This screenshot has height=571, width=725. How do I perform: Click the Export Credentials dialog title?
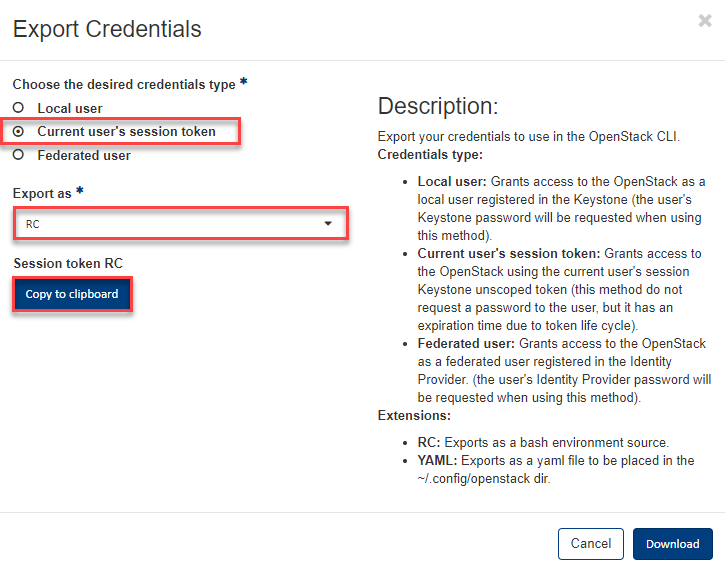[x=107, y=29]
